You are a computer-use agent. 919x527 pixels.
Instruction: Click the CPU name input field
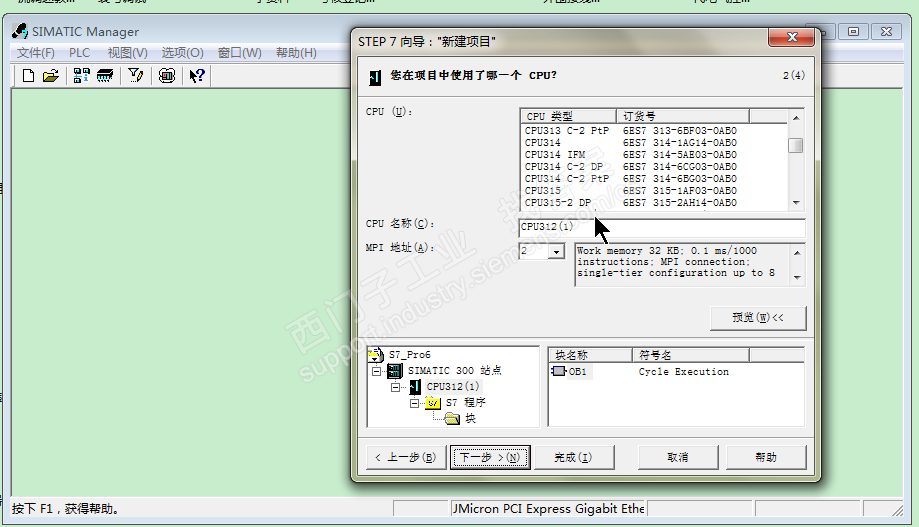pos(662,227)
